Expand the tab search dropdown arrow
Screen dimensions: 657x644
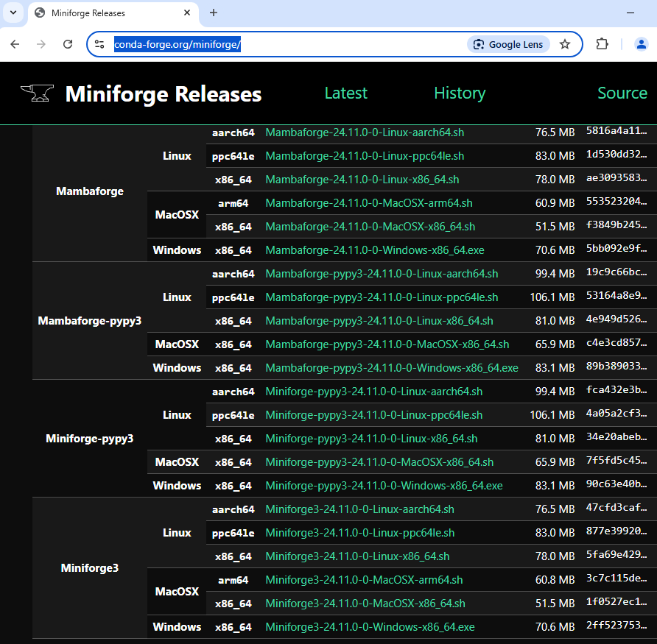(13, 13)
